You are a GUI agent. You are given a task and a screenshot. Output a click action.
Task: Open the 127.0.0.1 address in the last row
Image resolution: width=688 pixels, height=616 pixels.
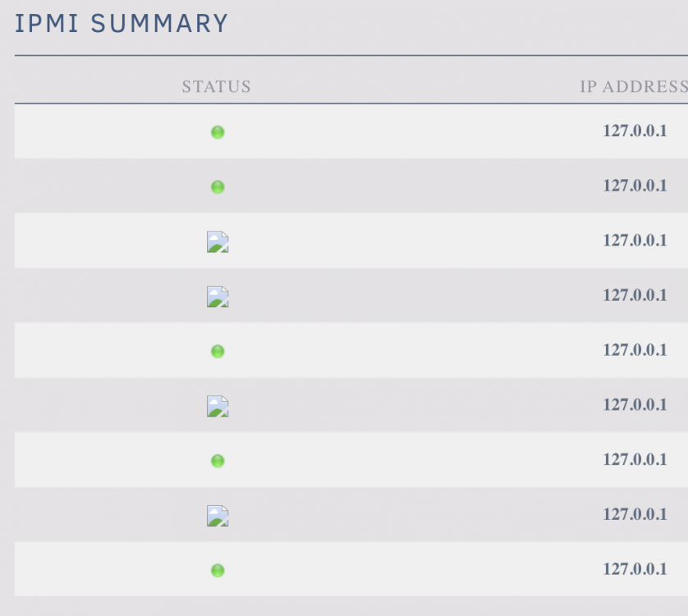(x=635, y=569)
